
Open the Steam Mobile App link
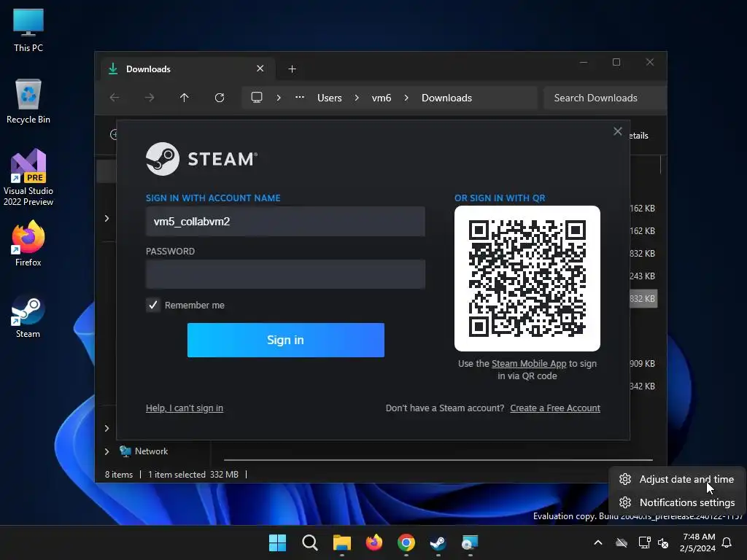529,364
